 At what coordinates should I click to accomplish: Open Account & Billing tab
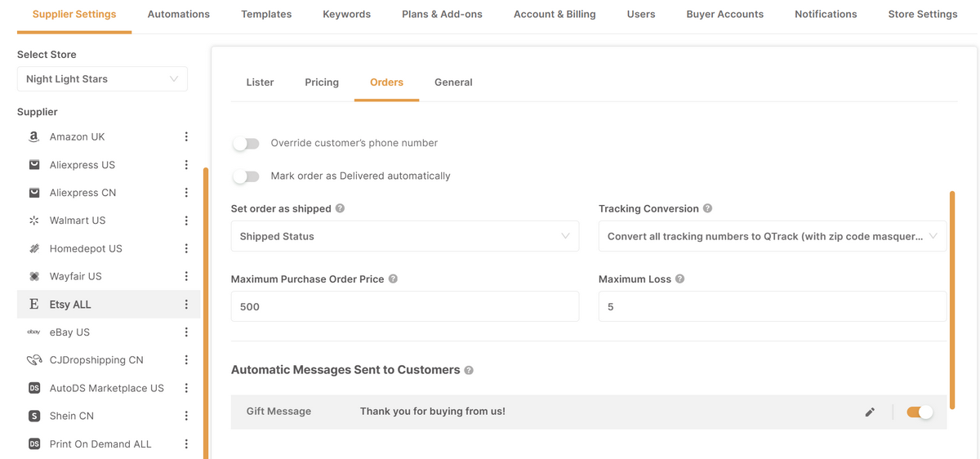click(555, 14)
